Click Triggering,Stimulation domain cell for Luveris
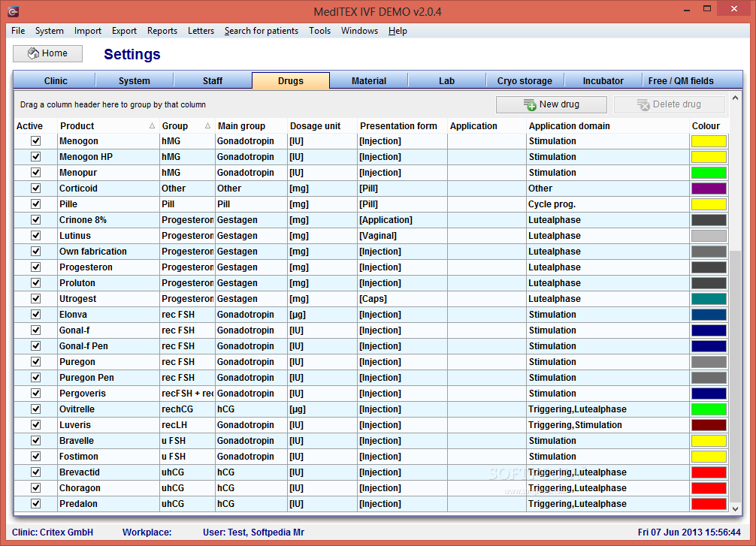This screenshot has height=546, width=756. tap(607, 424)
